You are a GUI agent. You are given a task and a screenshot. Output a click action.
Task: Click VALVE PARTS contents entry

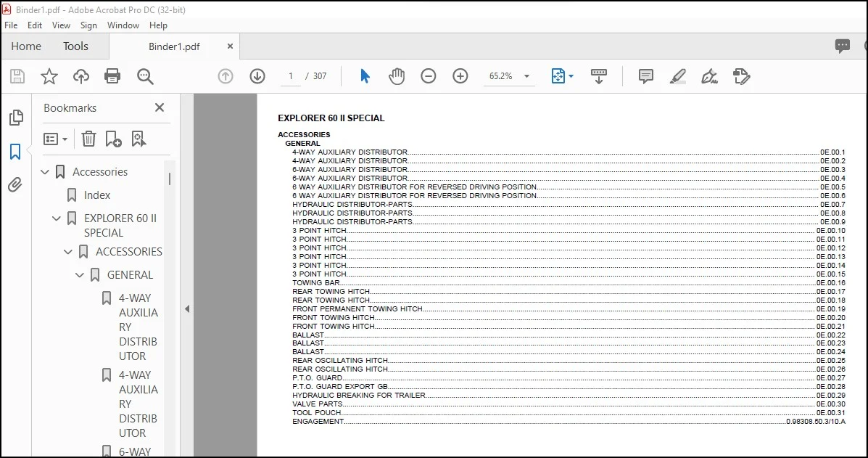(317, 404)
